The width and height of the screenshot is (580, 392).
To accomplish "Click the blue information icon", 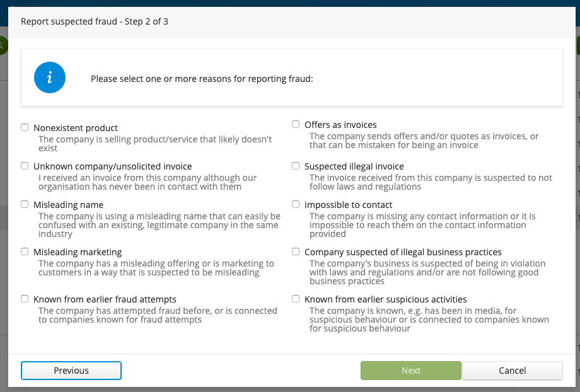I will (50, 78).
